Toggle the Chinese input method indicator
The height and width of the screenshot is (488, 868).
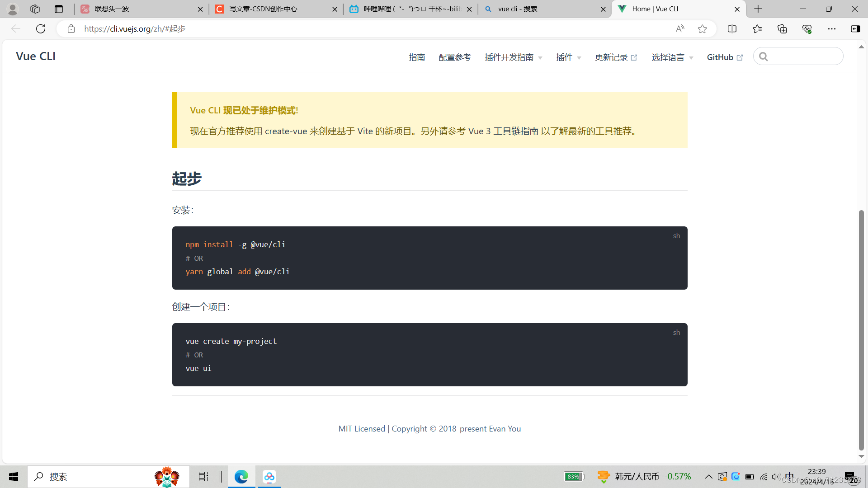click(x=790, y=476)
